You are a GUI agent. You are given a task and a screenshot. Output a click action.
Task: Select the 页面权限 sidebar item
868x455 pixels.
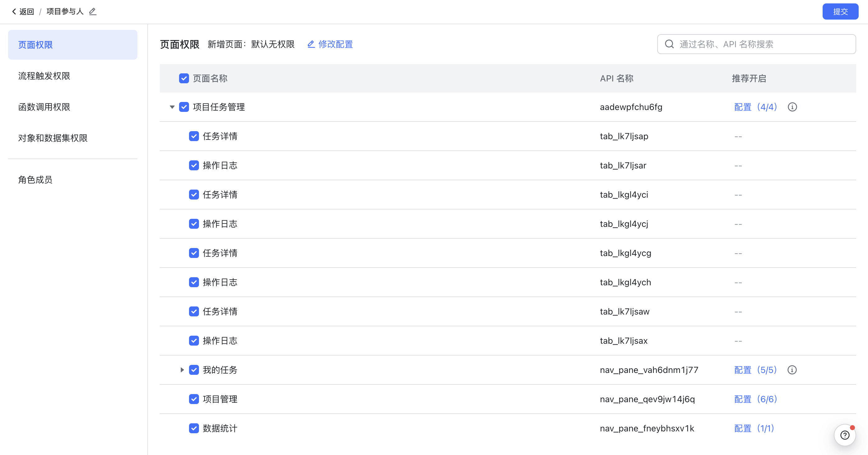(73, 45)
